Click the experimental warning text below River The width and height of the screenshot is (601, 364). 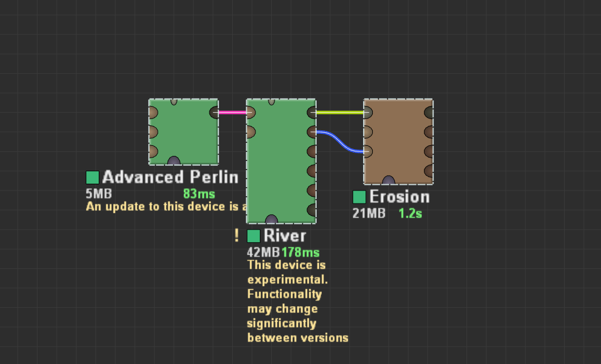pos(295,300)
